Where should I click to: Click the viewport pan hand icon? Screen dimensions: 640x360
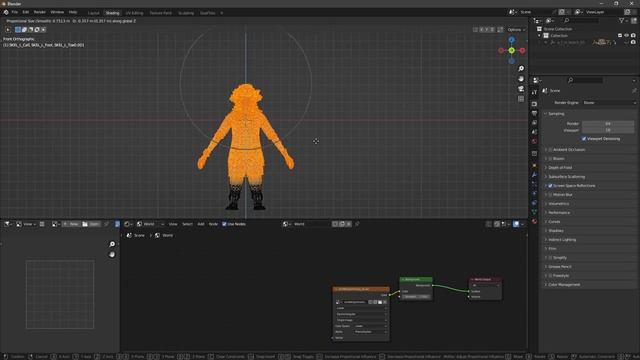(521, 79)
